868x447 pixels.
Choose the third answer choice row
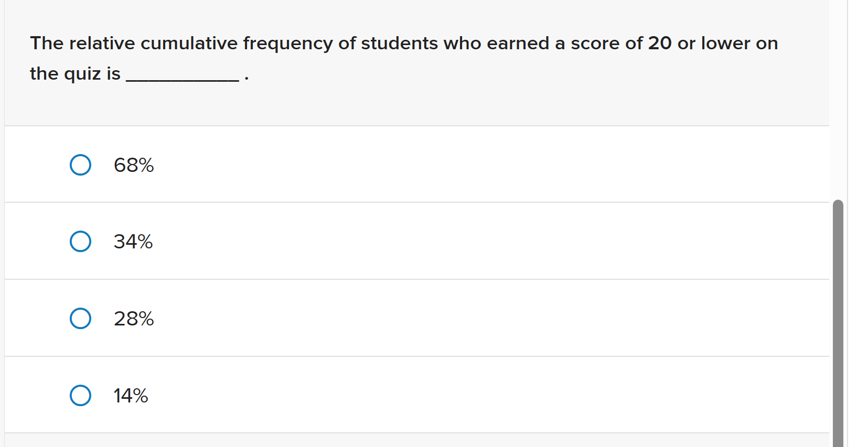pyautogui.click(x=367, y=318)
